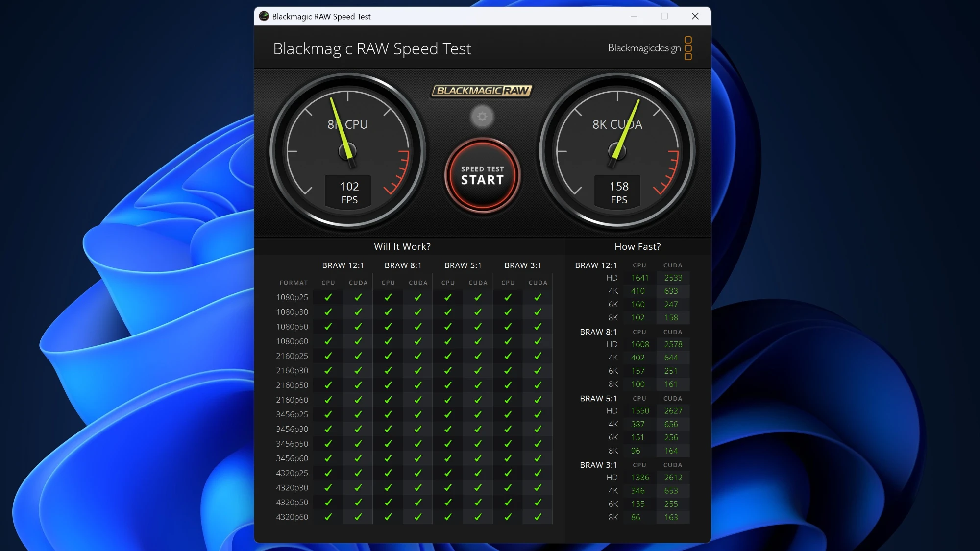Click the 2578 BRAW 8:1 HD CUDA value
Viewport: 980px width, 551px height.
point(673,344)
